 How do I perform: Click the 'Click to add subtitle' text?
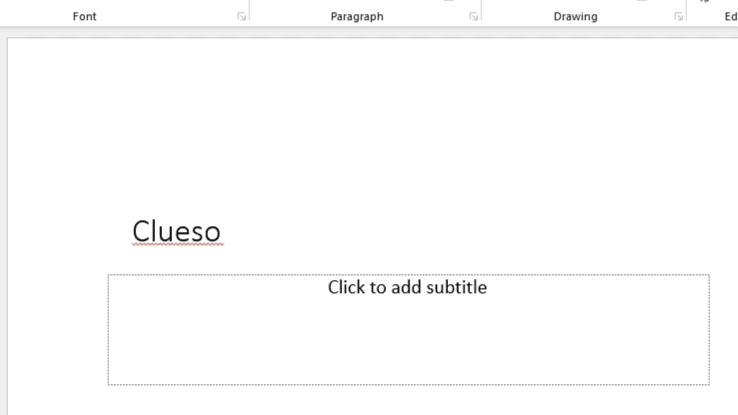click(x=407, y=287)
